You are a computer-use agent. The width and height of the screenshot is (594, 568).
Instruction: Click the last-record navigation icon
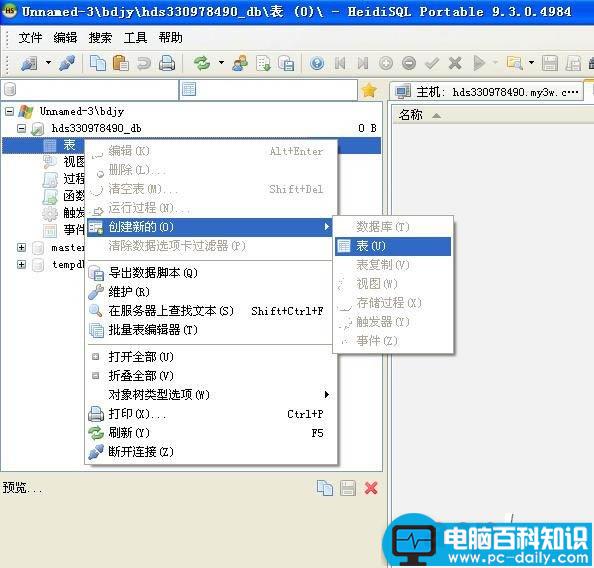pyautogui.click(x=363, y=63)
